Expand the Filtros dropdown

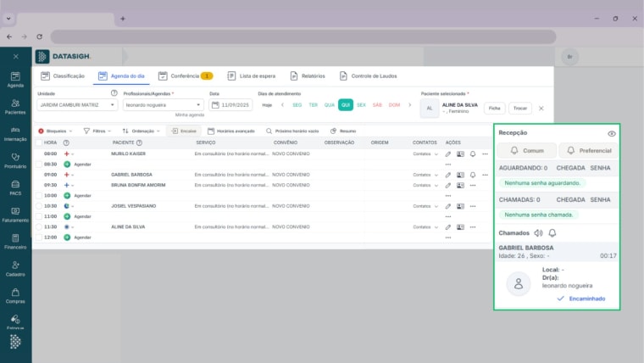point(97,131)
